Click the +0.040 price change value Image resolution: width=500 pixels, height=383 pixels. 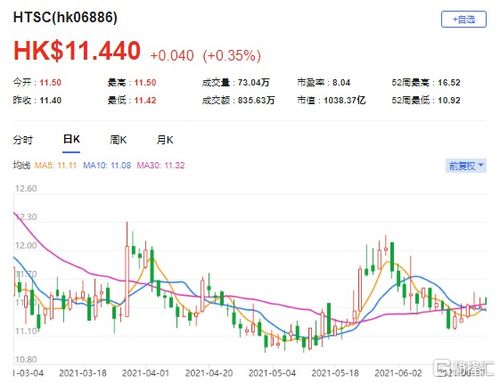pyautogui.click(x=172, y=56)
